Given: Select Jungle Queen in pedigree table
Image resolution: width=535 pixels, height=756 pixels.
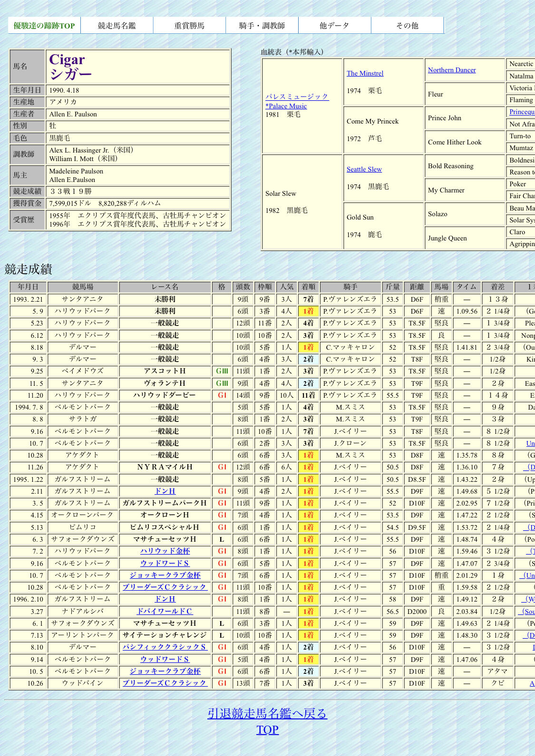Looking at the screenshot, I should click(447, 238).
